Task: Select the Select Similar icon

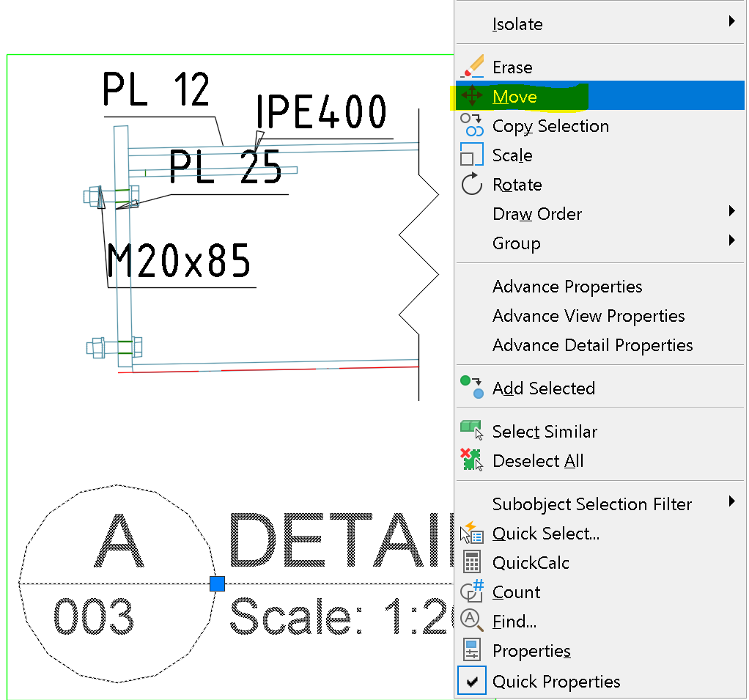Action: click(473, 431)
